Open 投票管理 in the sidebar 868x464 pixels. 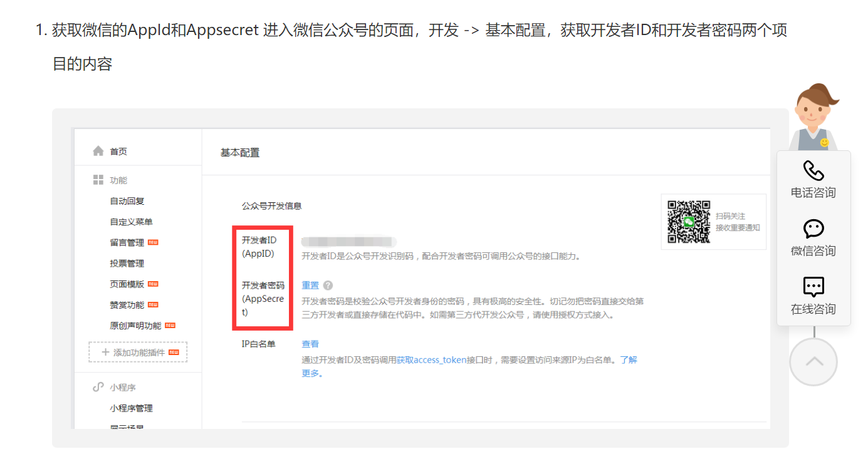(x=127, y=263)
